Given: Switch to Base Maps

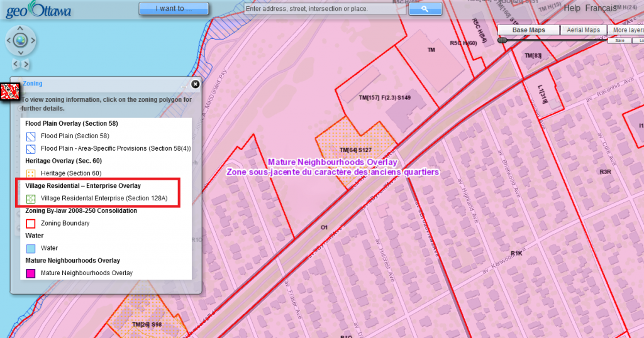Looking at the screenshot, I should pyautogui.click(x=529, y=30).
